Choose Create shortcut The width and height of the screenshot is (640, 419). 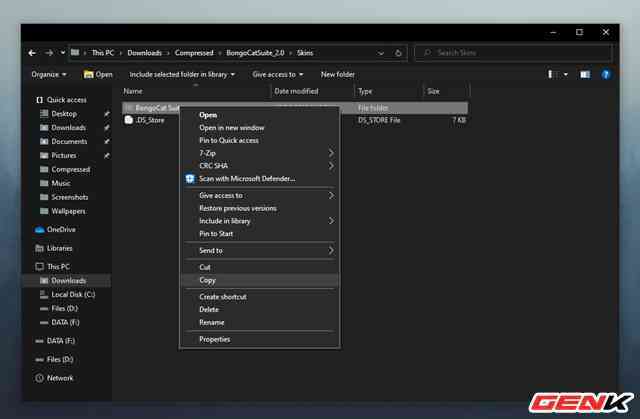260,297
